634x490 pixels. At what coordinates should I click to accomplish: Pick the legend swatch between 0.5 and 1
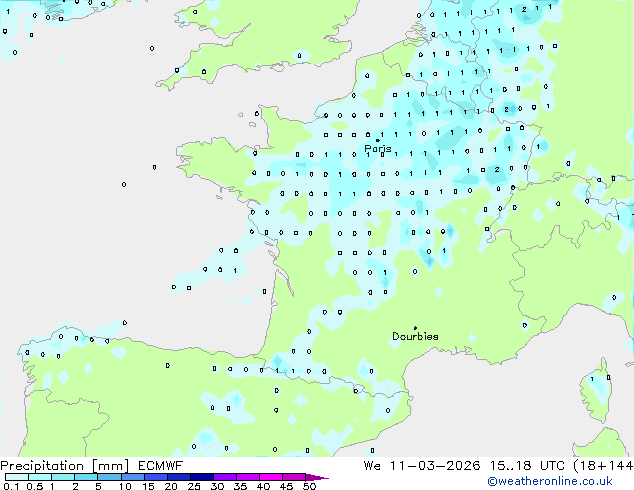[40, 477]
